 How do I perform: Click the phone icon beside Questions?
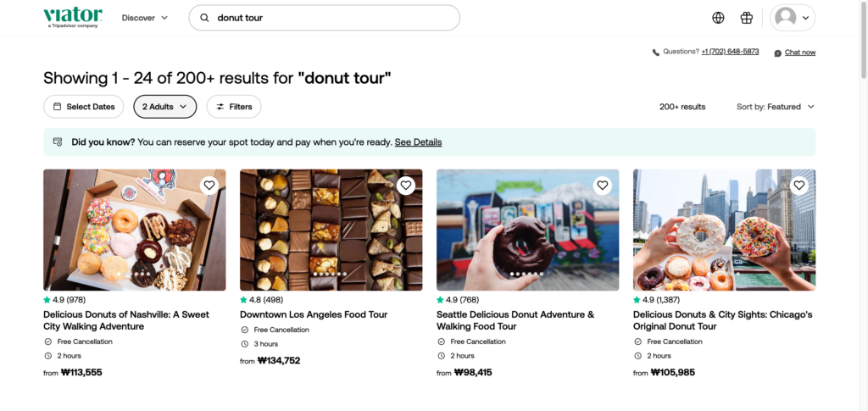pos(655,53)
